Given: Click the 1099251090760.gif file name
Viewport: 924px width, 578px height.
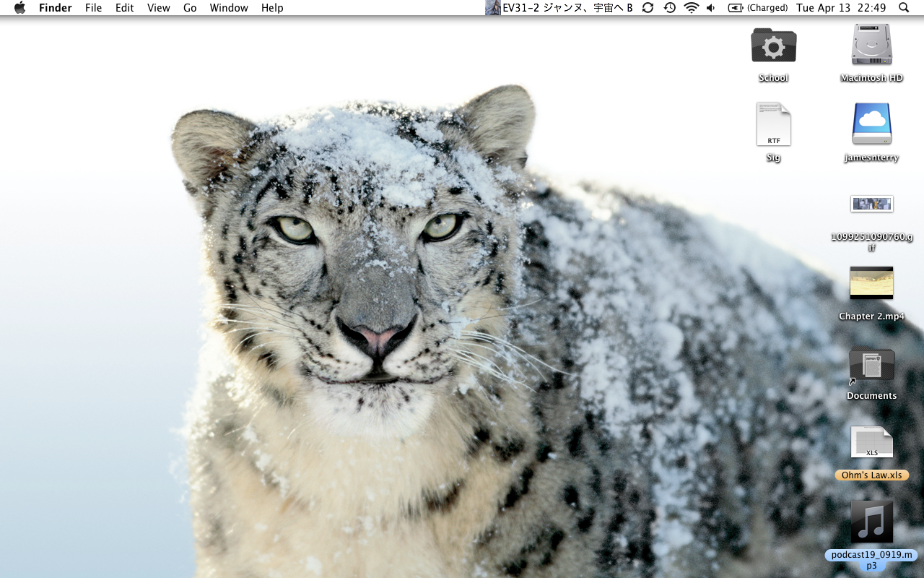Looking at the screenshot, I should tap(872, 242).
